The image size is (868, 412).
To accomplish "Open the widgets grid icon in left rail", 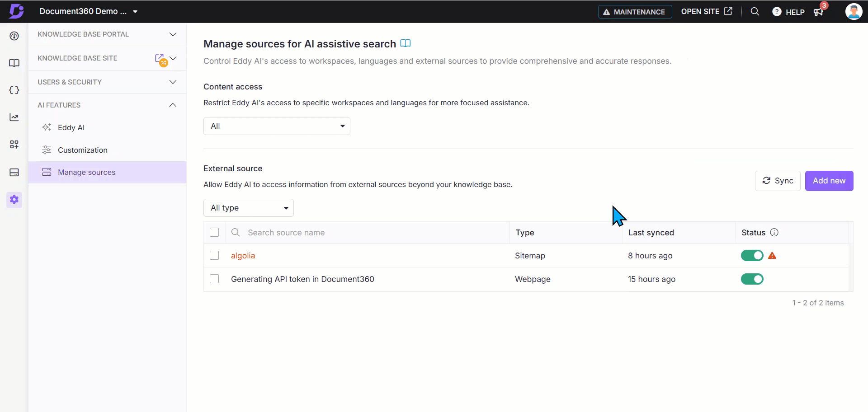I will 14,145.
